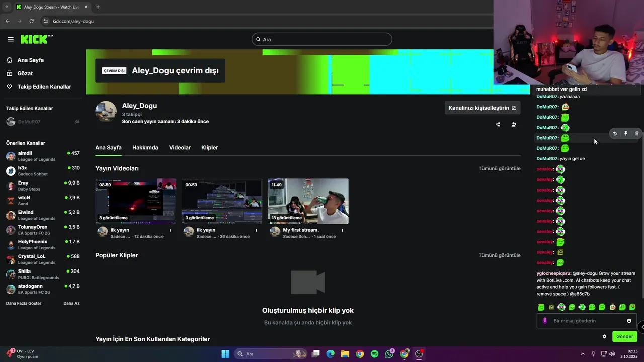Go back with the browser back arrow
Image resolution: width=644 pixels, height=362 pixels.
click(x=7, y=21)
